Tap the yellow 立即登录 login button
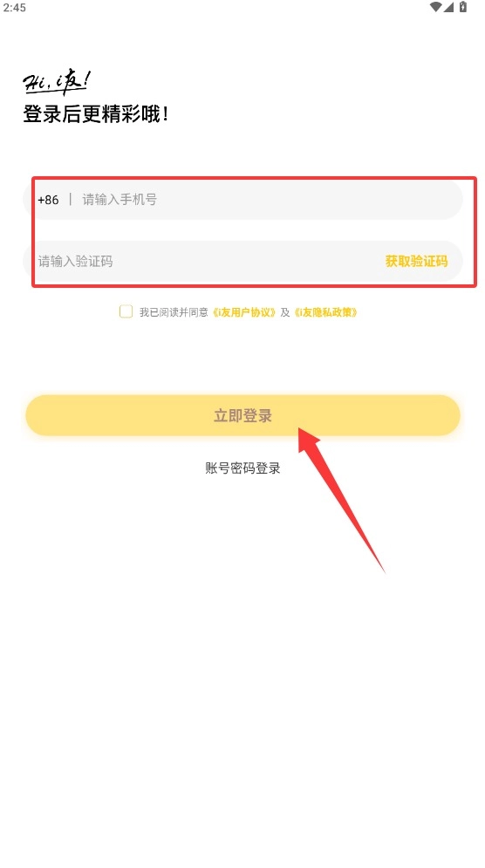 click(x=243, y=415)
